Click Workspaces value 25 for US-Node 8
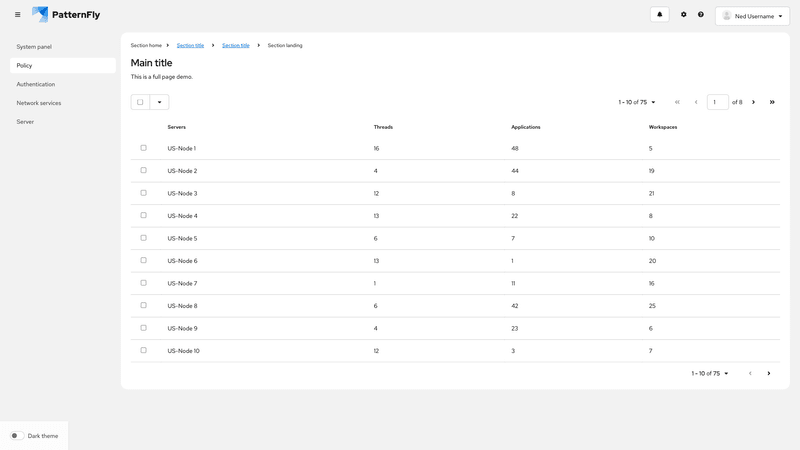Viewport: 800px width, 450px height. (652, 306)
